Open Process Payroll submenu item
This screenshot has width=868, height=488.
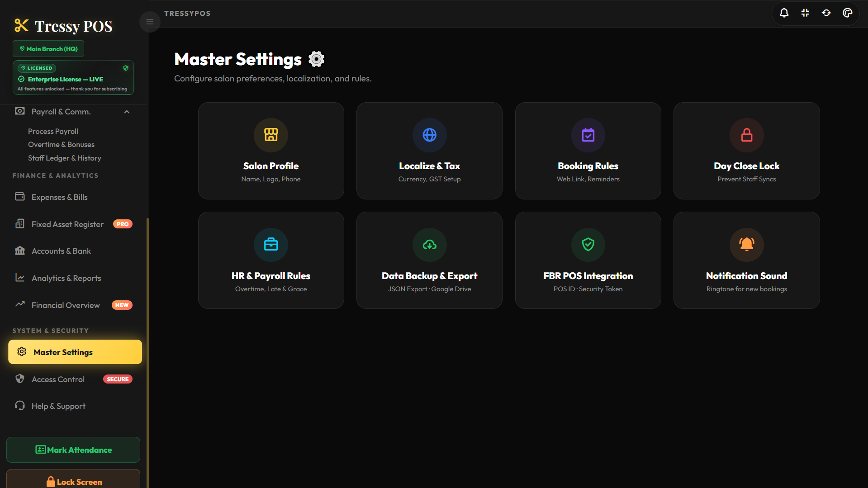pos(53,131)
